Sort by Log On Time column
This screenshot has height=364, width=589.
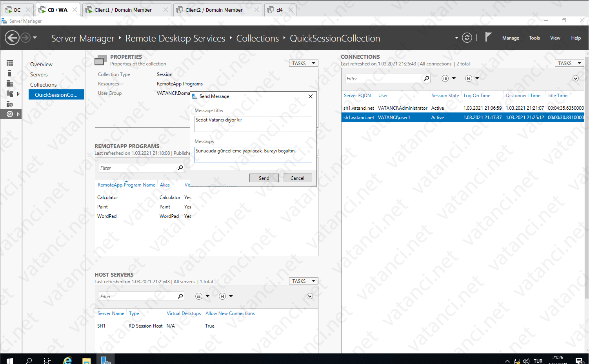click(x=477, y=96)
